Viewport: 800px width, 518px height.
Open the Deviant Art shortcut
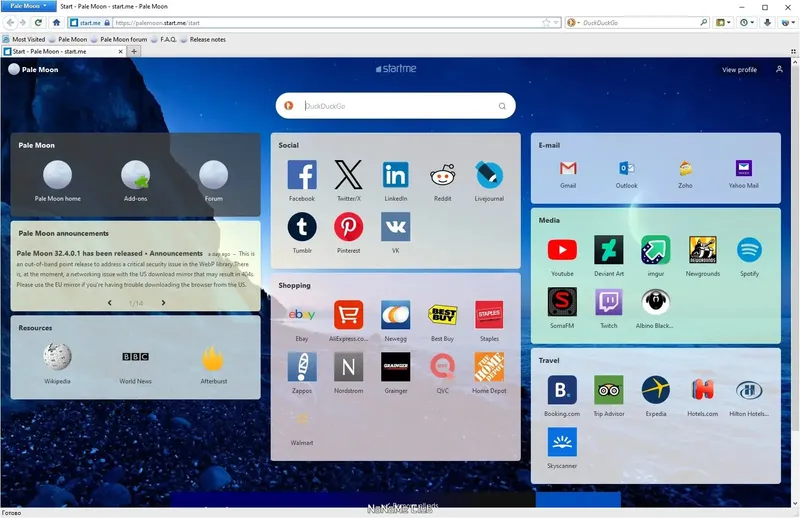point(609,250)
